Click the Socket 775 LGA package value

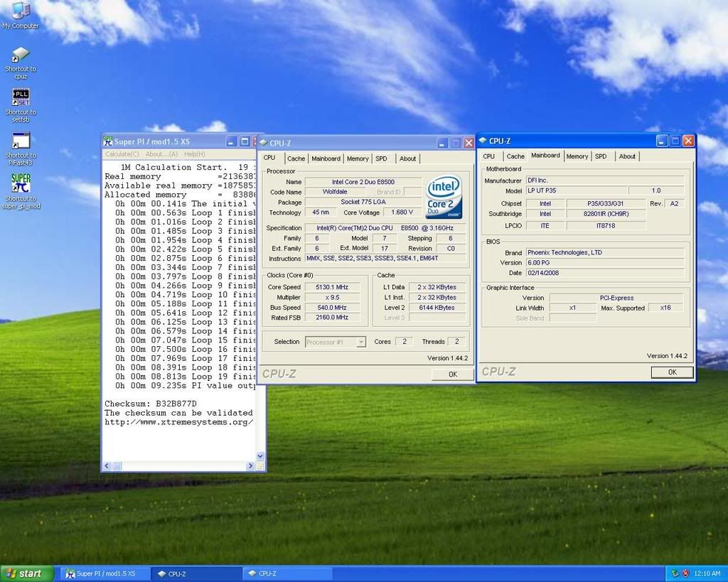(x=363, y=202)
